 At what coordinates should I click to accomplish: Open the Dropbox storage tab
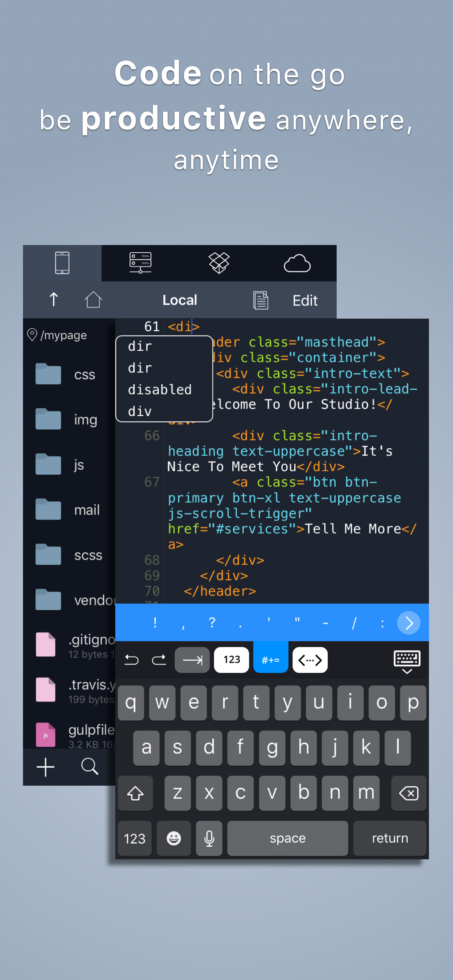pos(219,263)
